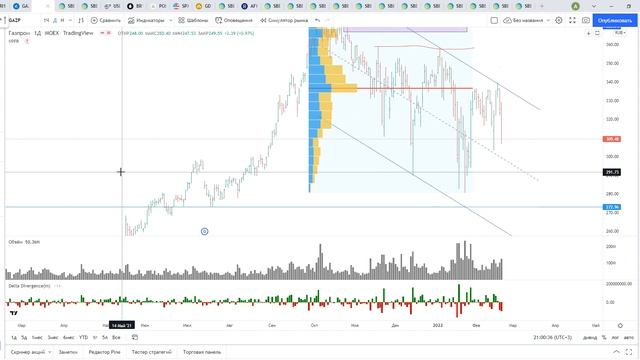Screen dimensions: 640x360
Task: Select the red 309.48 price label
Action: [611, 139]
